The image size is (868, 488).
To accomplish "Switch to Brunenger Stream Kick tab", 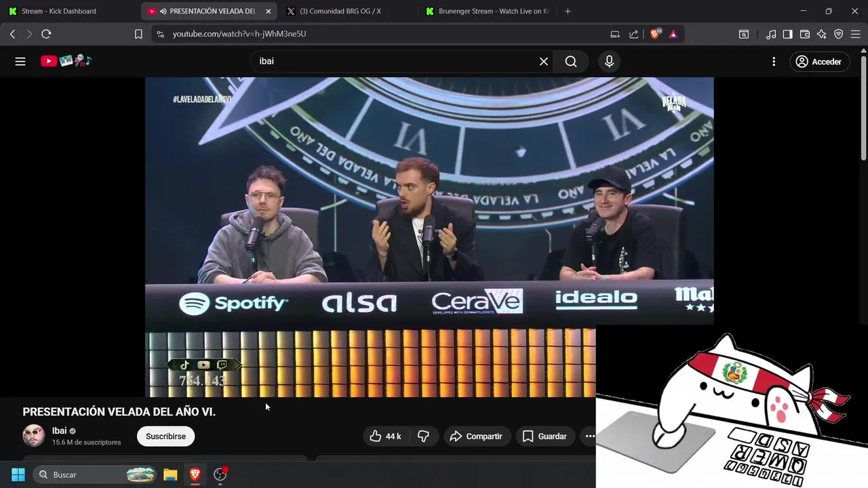I will coord(487,11).
